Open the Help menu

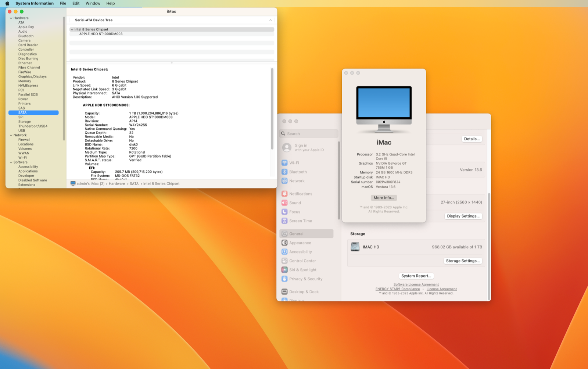tap(111, 3)
